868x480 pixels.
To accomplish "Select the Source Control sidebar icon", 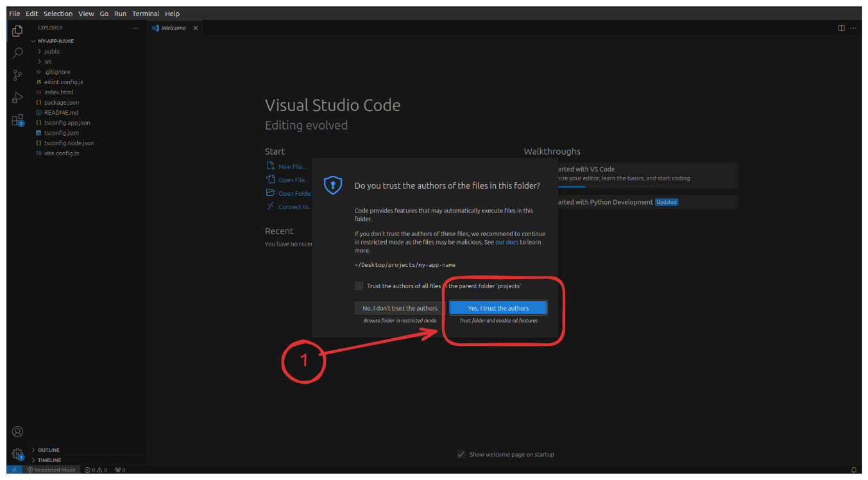I will 17,75.
